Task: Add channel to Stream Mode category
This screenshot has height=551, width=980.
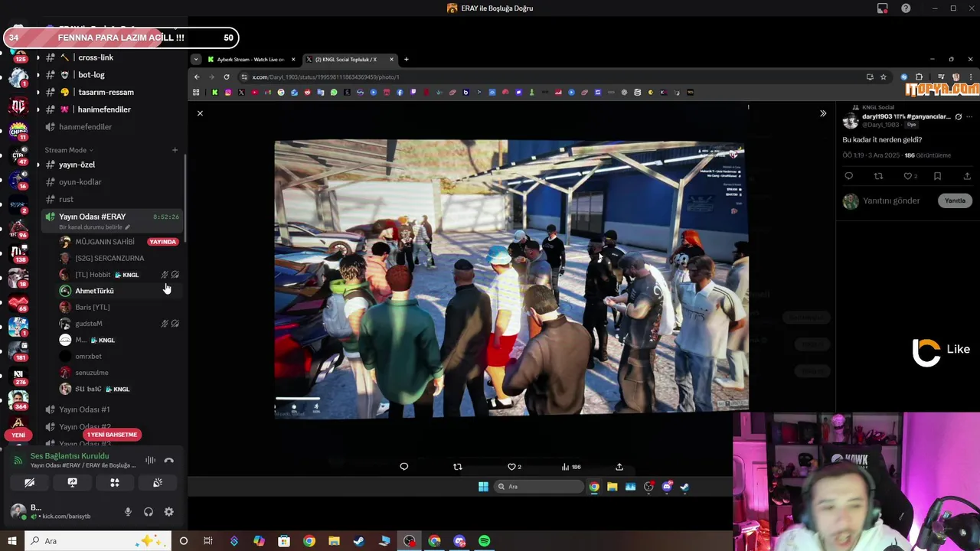Action: (x=175, y=150)
